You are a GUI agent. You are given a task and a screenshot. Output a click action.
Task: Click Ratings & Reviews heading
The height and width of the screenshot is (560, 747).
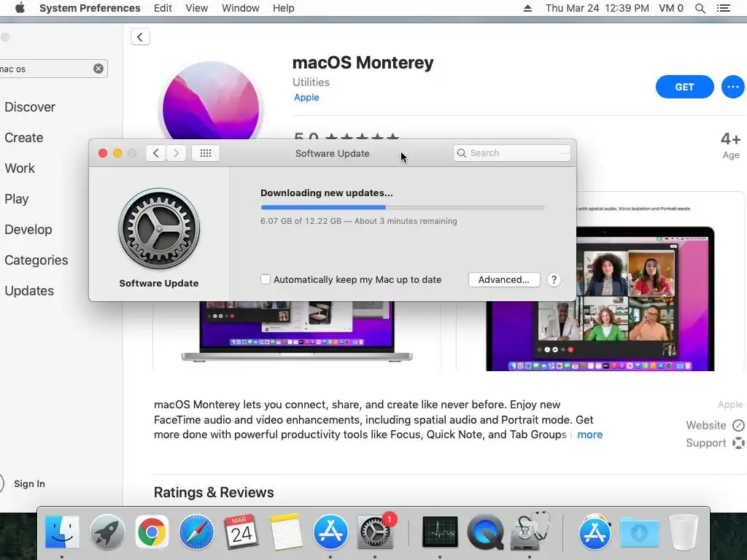(x=214, y=492)
